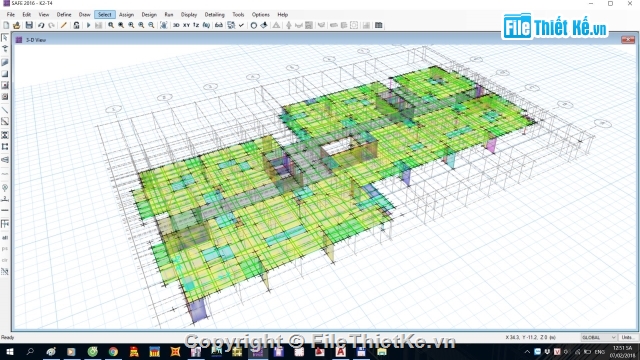The image size is (640, 360).
Task: Click the Draw Walls tool
Action: [x=5, y=135]
